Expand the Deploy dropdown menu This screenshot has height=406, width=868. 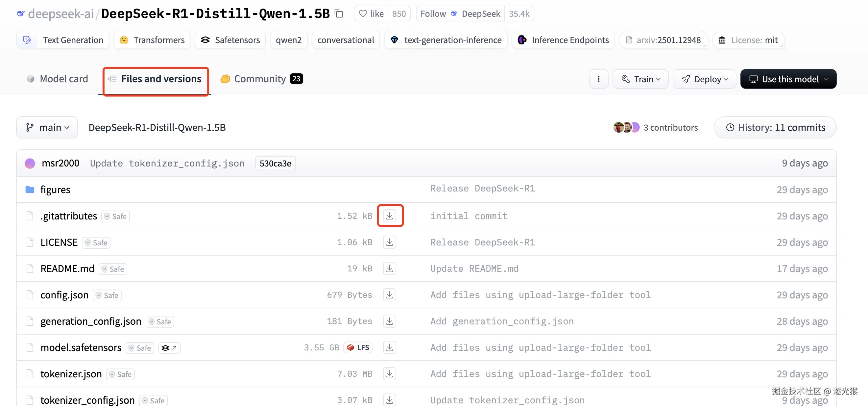point(704,79)
